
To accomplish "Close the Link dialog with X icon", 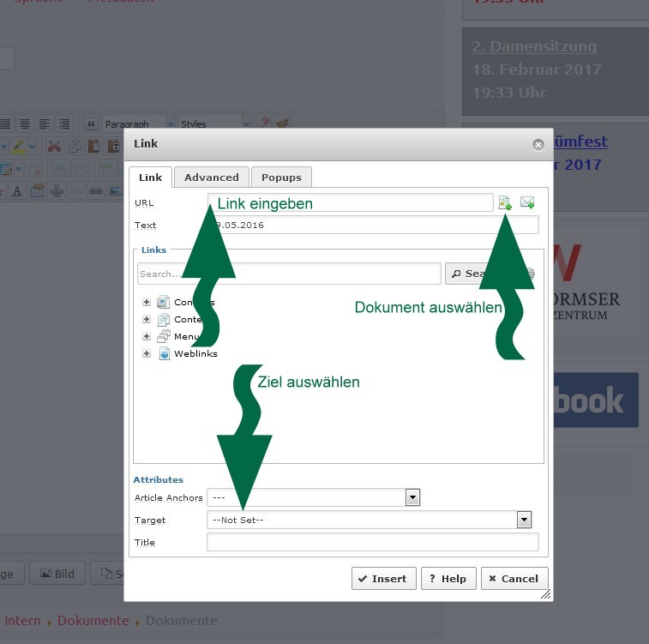I will coord(538,145).
